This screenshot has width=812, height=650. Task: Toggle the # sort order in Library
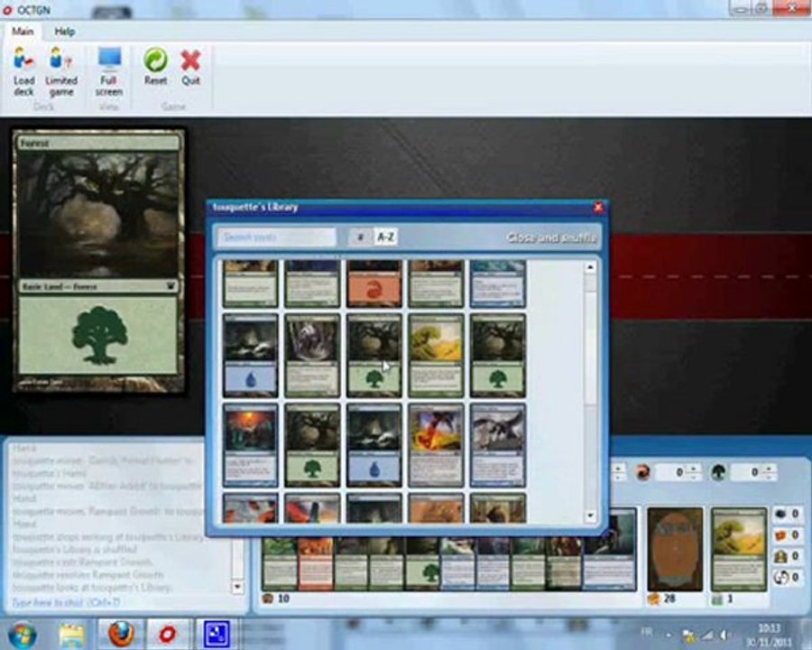(360, 237)
